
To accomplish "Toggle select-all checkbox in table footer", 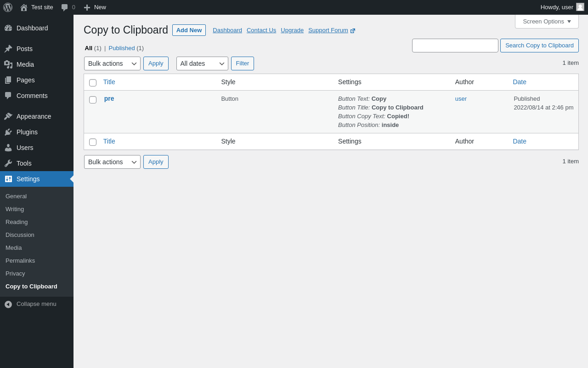I will (93, 142).
